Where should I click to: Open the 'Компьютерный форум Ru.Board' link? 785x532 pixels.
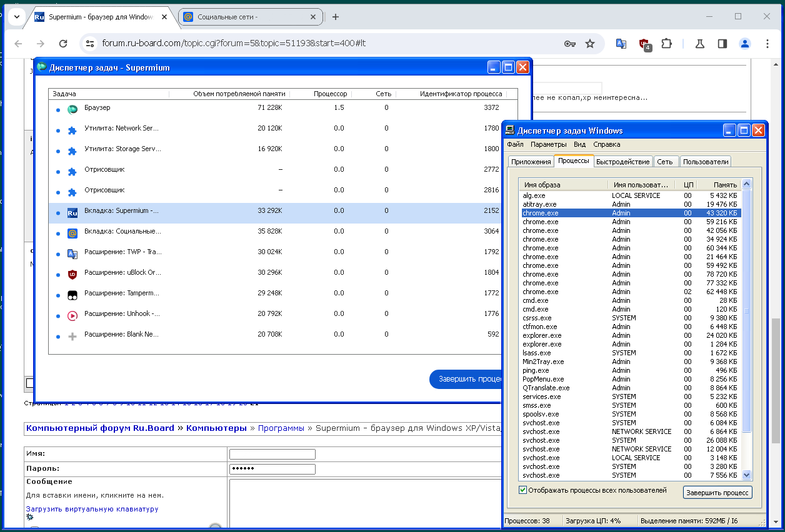(x=100, y=428)
